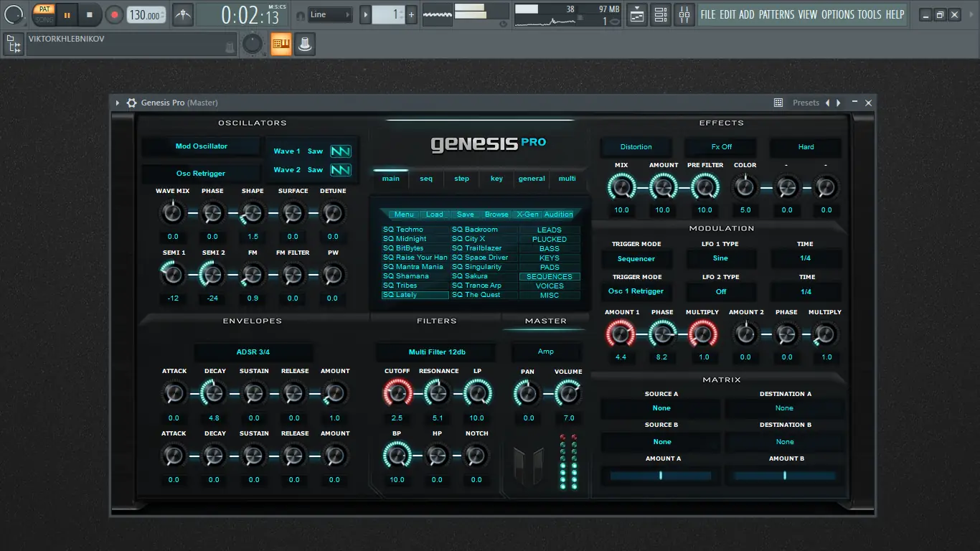
Task: Open the mixer window icon
Action: coord(684,14)
